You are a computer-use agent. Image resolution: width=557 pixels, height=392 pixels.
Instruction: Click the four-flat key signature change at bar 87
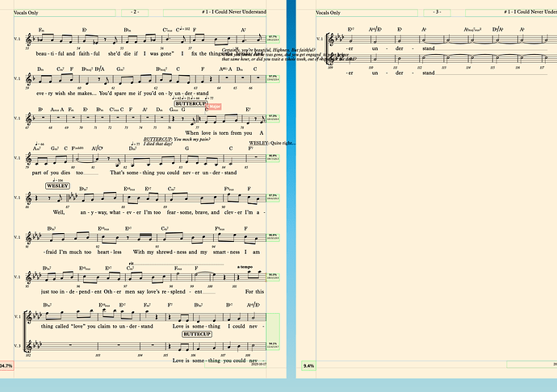pos(72,197)
